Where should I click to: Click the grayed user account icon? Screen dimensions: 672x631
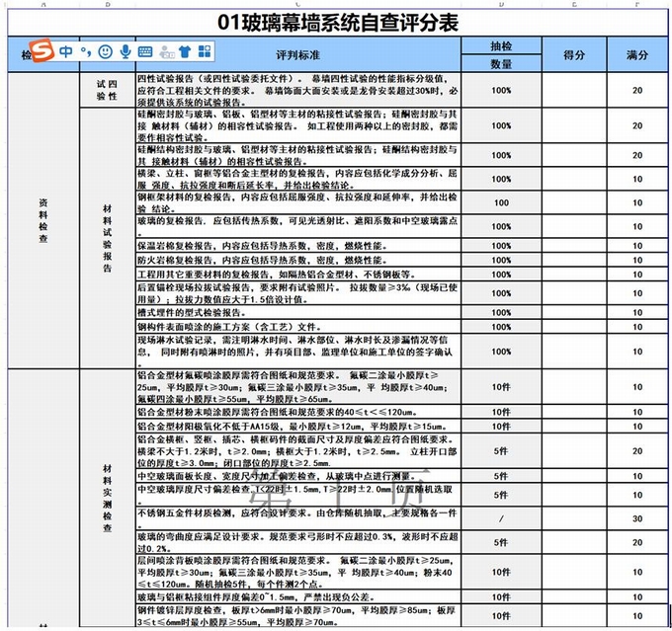tap(166, 50)
